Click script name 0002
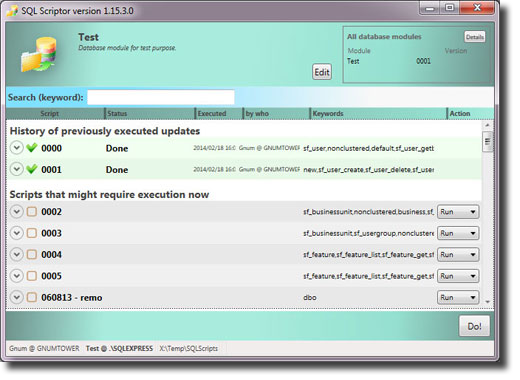This screenshot has height=380, width=520. [51, 212]
